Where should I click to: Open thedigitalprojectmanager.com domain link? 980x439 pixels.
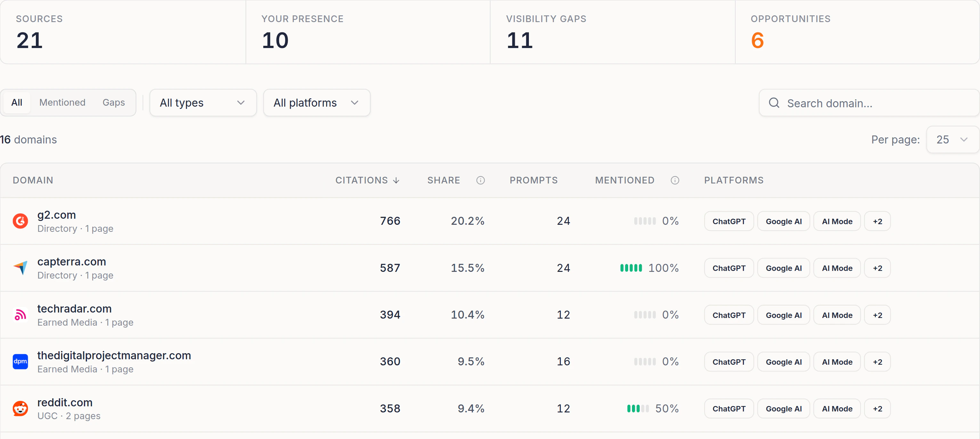point(114,355)
